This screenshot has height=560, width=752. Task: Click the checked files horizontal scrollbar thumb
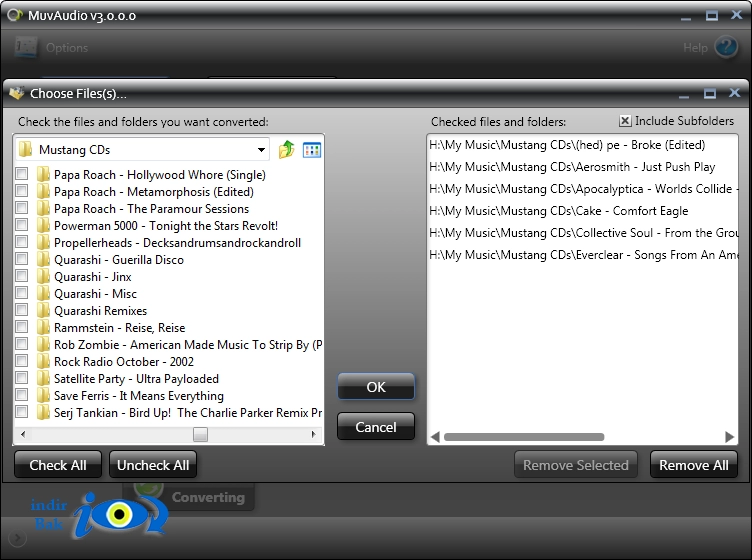[524, 437]
